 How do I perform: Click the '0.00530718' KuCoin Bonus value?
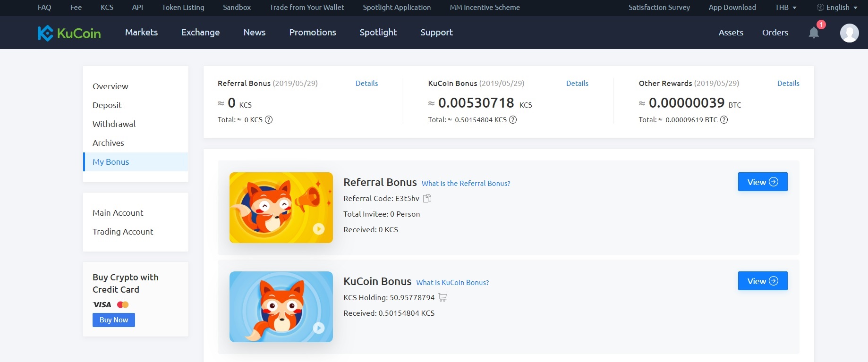pos(476,103)
